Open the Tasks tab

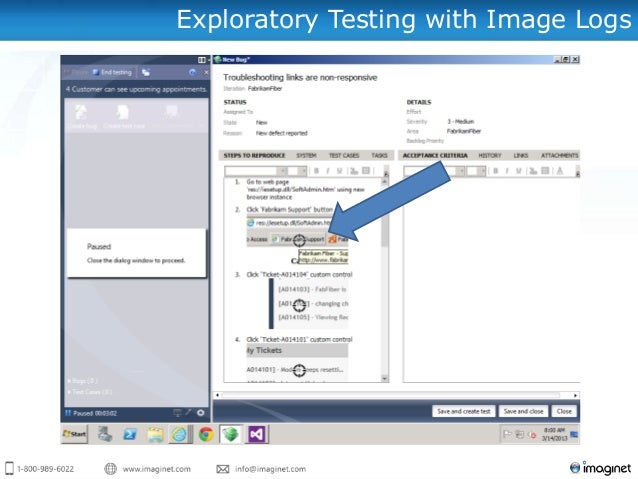click(x=379, y=155)
